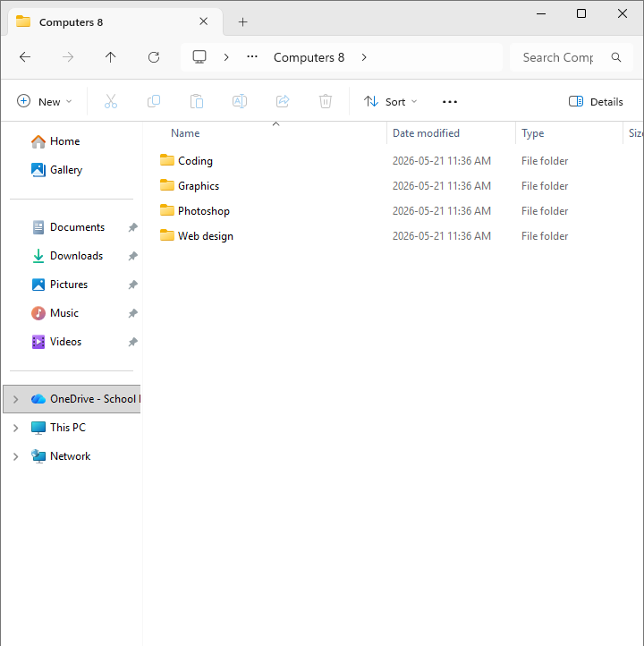
Task: Unpin Documents from Quick access
Action: pyautogui.click(x=132, y=227)
